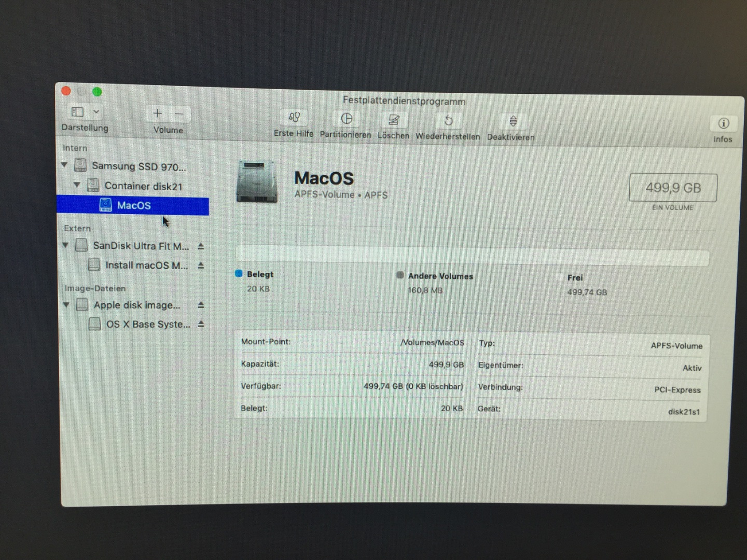747x560 pixels.
Task: Click the Frei legend swatch
Action: tap(560, 277)
